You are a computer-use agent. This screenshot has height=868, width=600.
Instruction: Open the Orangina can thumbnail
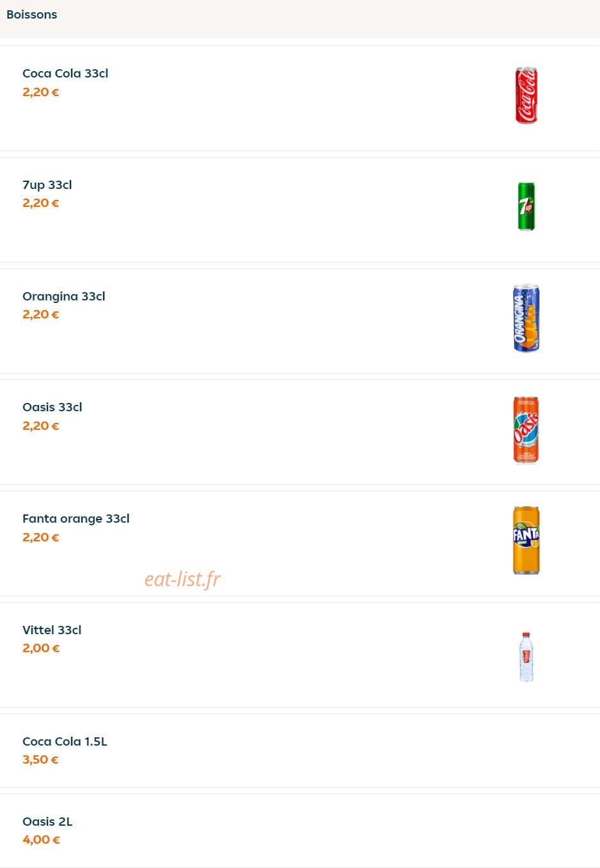[526, 318]
